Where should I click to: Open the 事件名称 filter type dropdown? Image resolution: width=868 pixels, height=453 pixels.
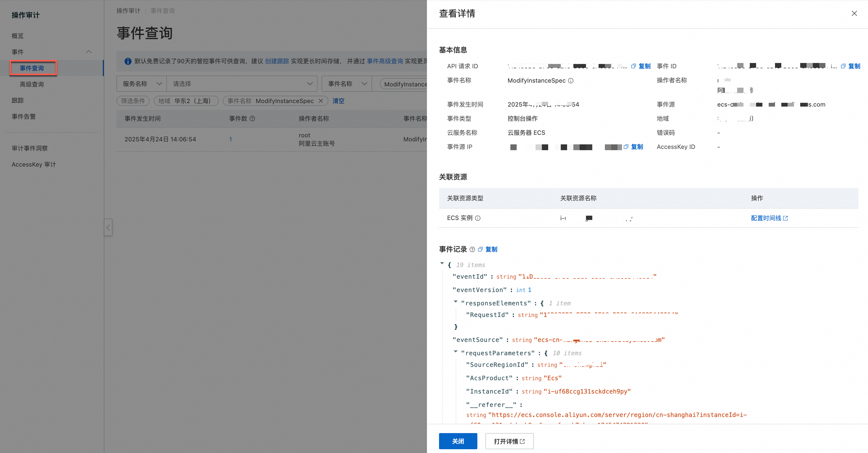[x=347, y=84]
